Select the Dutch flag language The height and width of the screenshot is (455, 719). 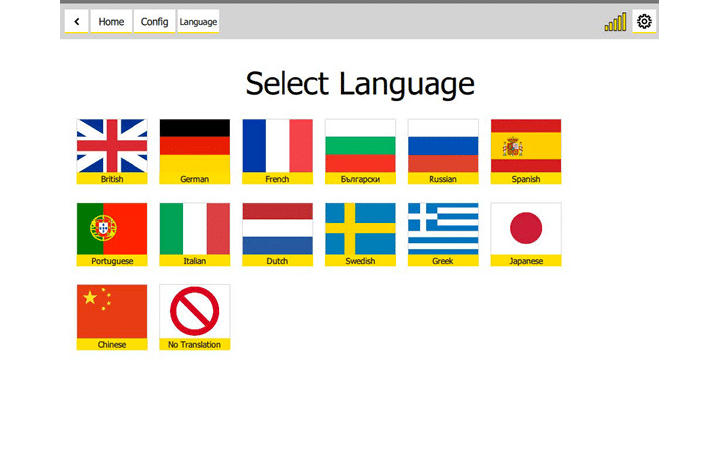coord(277,234)
